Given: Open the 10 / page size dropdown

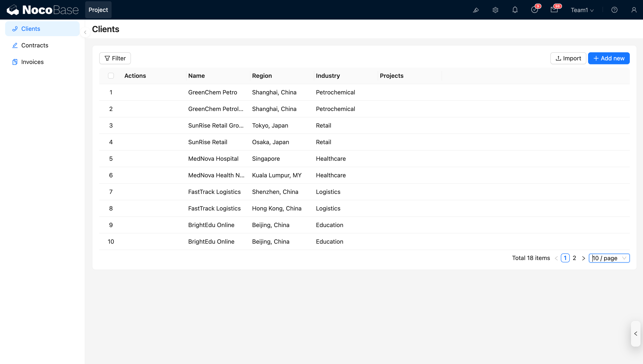Looking at the screenshot, I should pos(609,258).
